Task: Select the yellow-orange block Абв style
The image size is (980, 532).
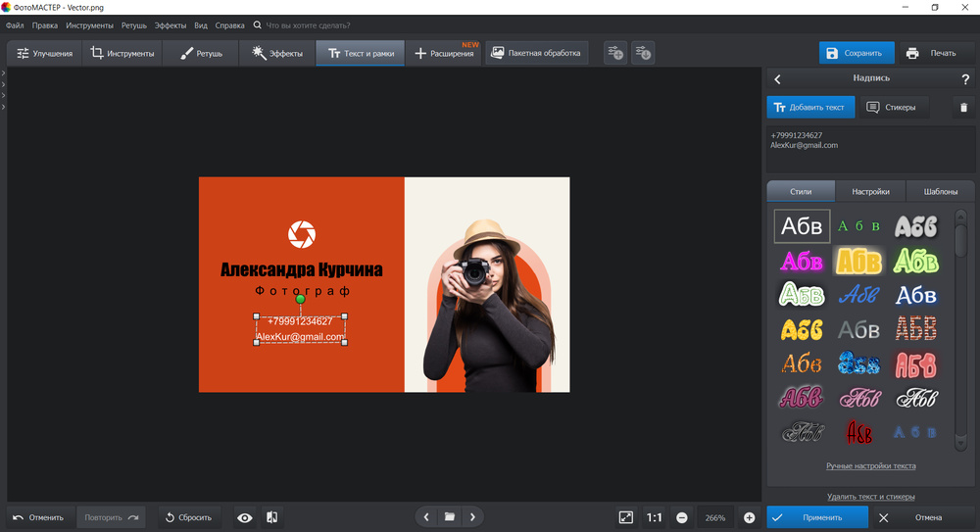Action: (x=858, y=262)
